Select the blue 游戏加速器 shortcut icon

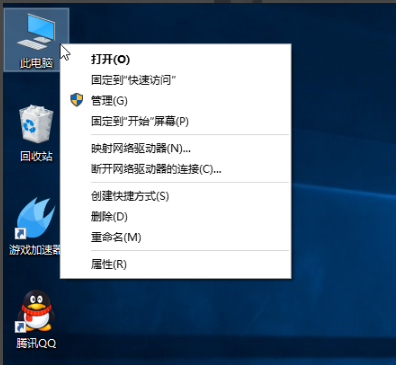[x=36, y=219]
